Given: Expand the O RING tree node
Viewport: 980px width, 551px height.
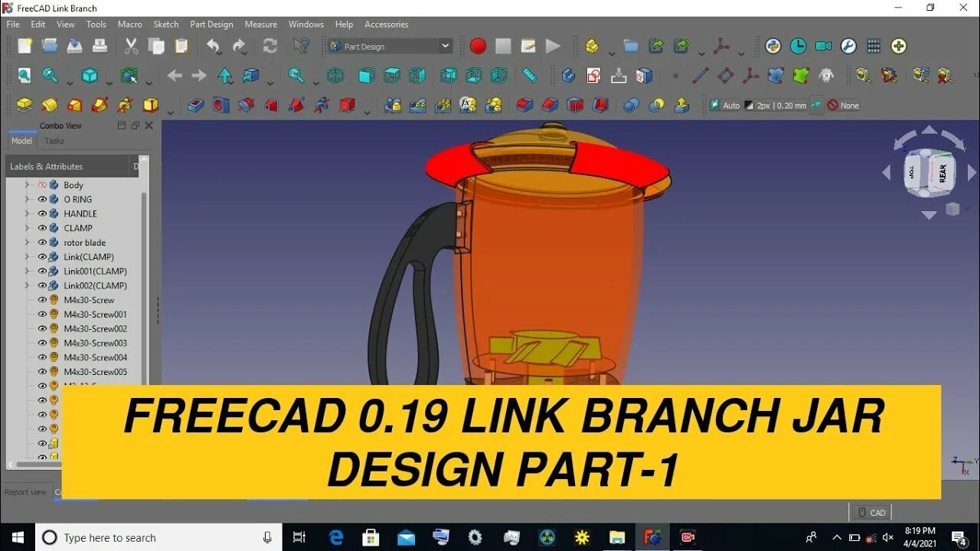Looking at the screenshot, I should pyautogui.click(x=27, y=199).
